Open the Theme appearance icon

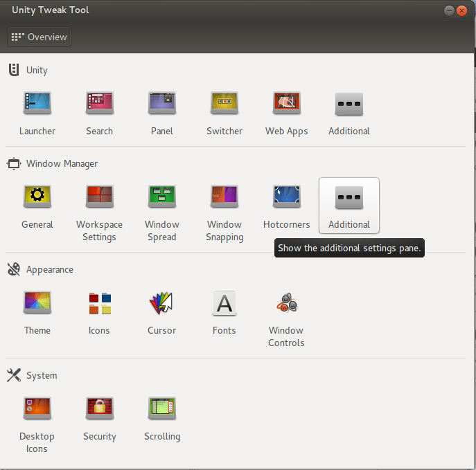point(37,302)
